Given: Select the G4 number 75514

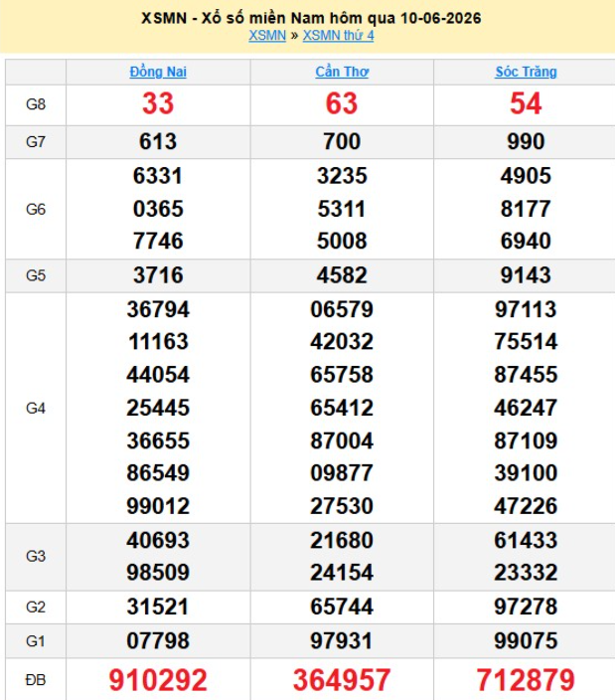Looking at the screenshot, I should [526, 342].
